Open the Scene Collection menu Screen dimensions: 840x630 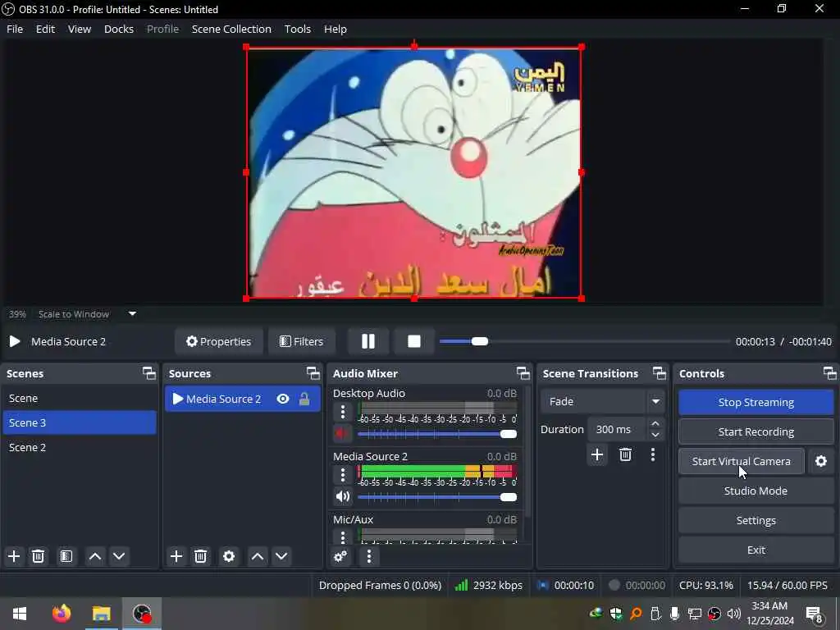point(231,29)
